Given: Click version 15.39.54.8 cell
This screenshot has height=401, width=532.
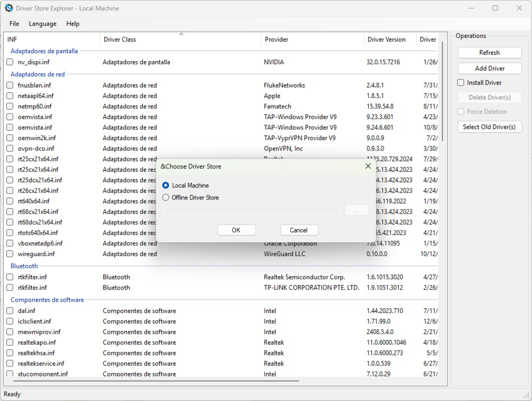Looking at the screenshot, I should [380, 106].
